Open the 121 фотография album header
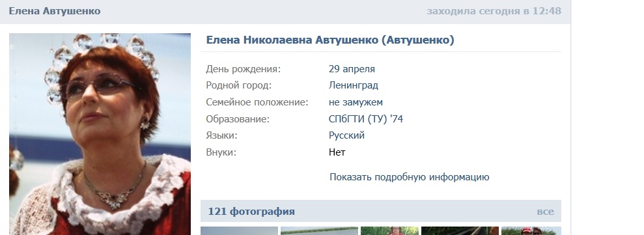Viewport: 644px width, 235px height. point(251,212)
